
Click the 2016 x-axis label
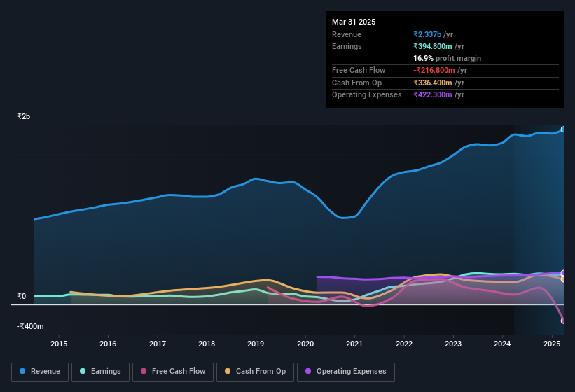108,344
